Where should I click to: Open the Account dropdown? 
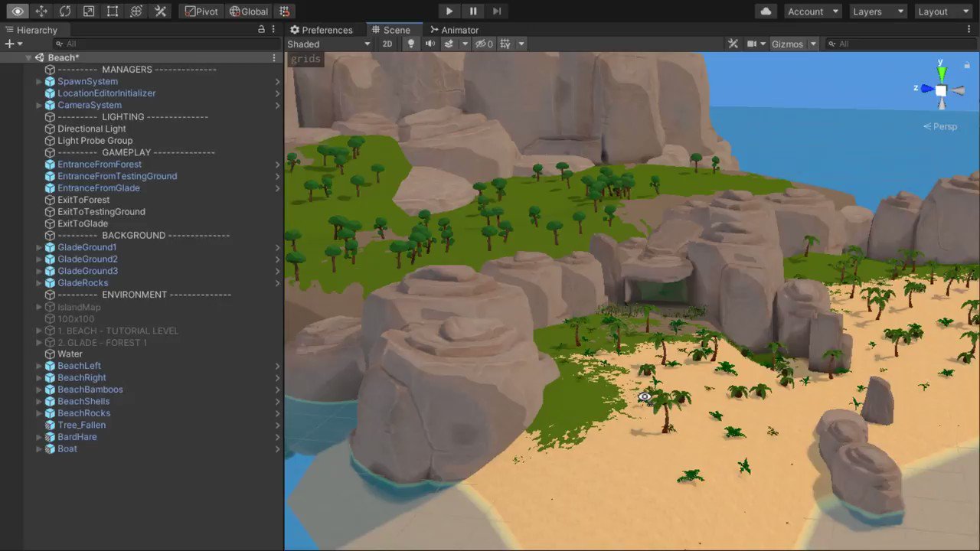(812, 11)
